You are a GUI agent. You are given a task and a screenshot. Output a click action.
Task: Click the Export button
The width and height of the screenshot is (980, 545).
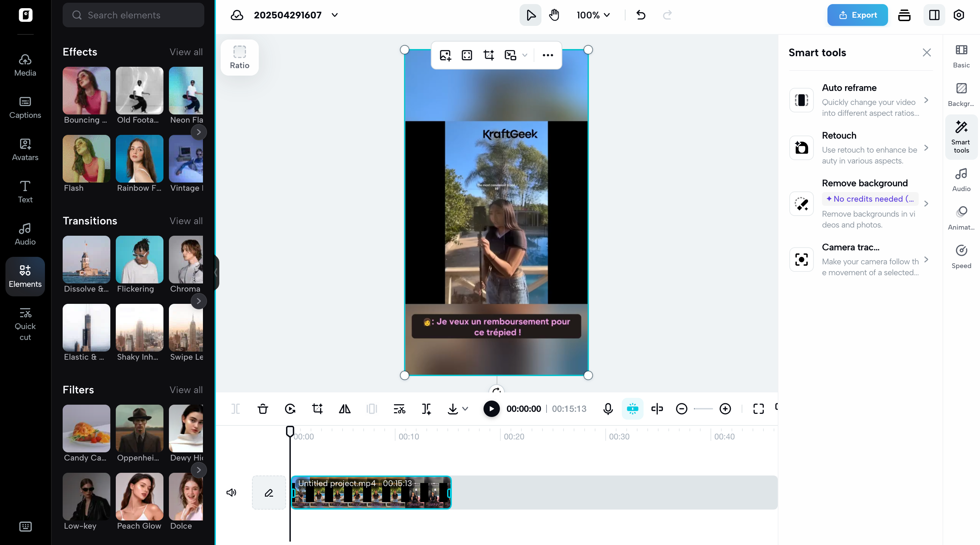[857, 15]
